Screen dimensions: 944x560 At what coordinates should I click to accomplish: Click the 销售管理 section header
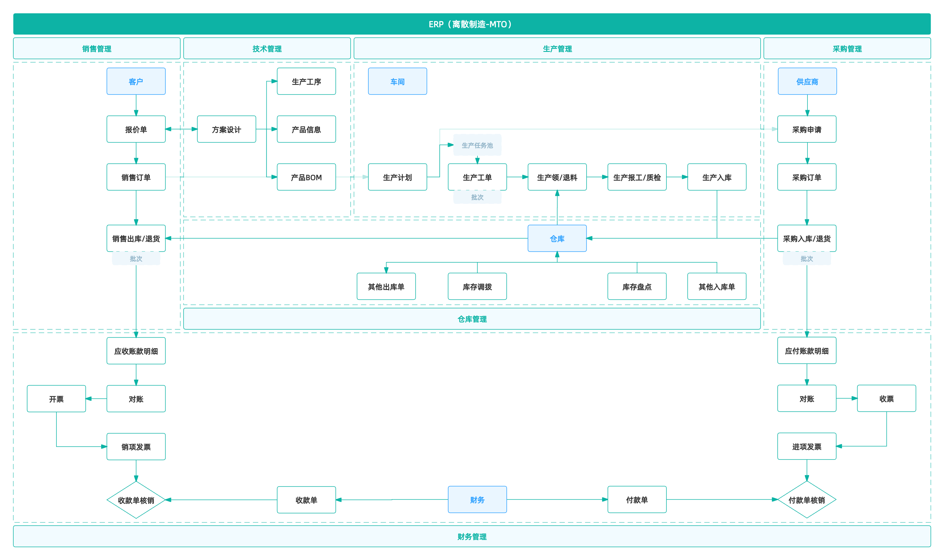click(x=97, y=48)
